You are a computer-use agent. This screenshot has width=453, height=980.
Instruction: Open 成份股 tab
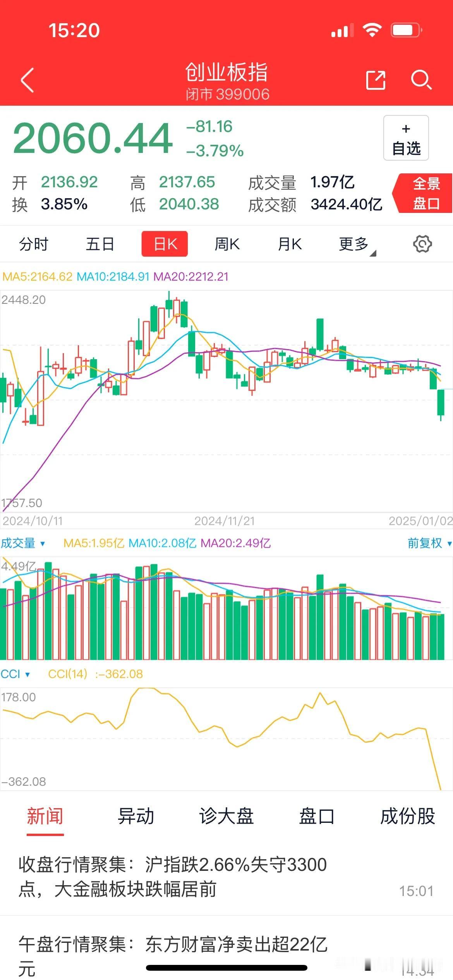point(407,816)
